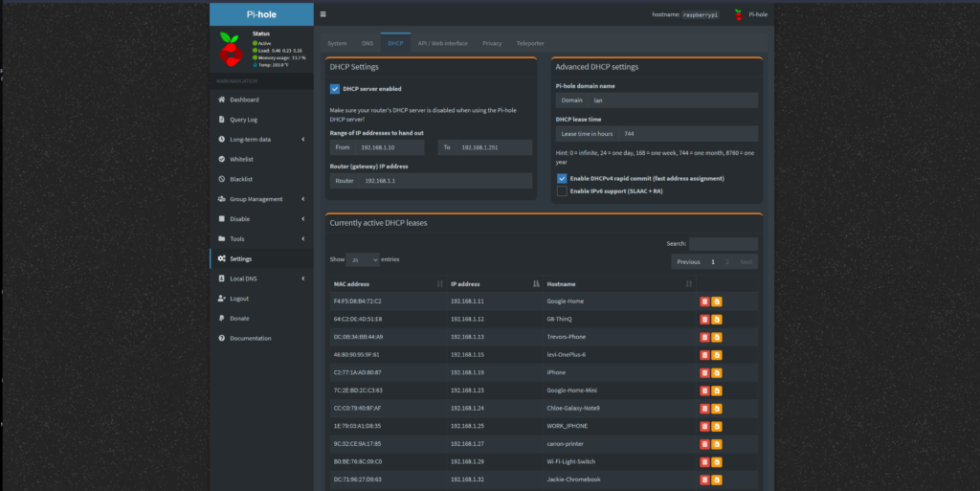Delete the Google-Home-Mini lease
980x491 pixels.
(x=704, y=391)
